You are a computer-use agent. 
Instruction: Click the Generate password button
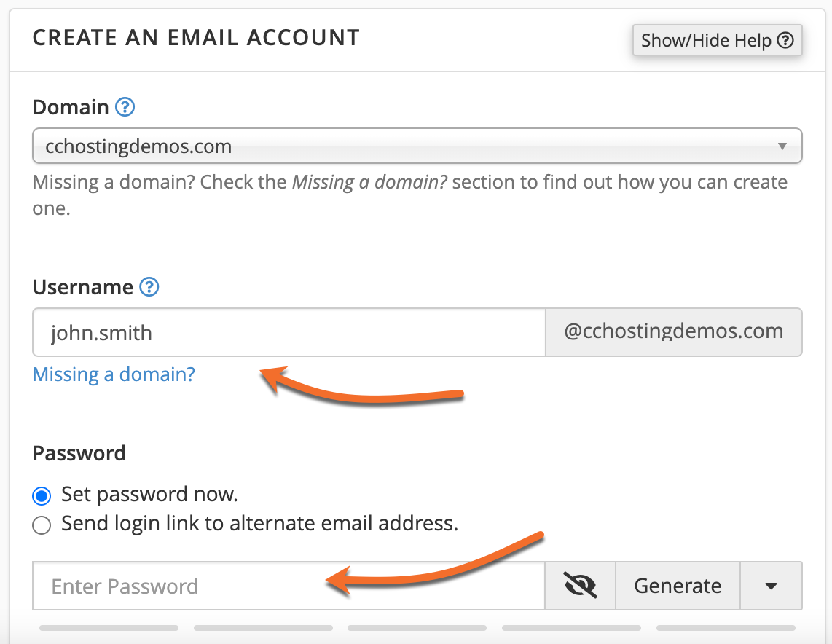click(678, 586)
